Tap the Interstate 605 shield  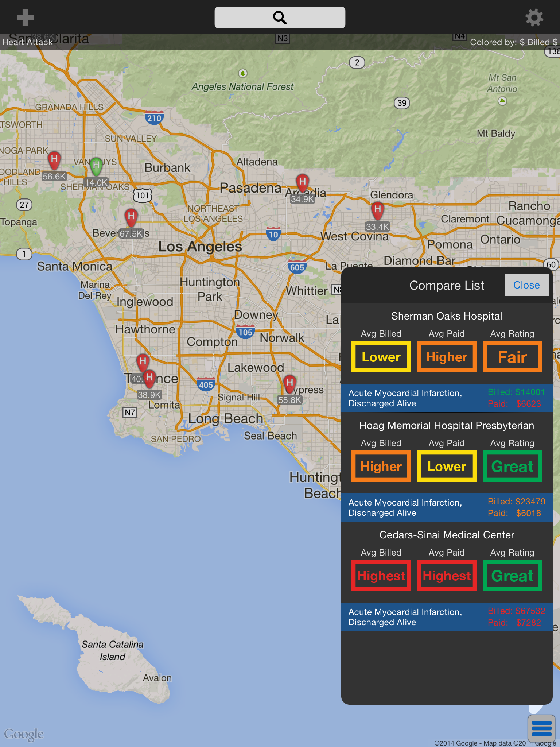(297, 267)
